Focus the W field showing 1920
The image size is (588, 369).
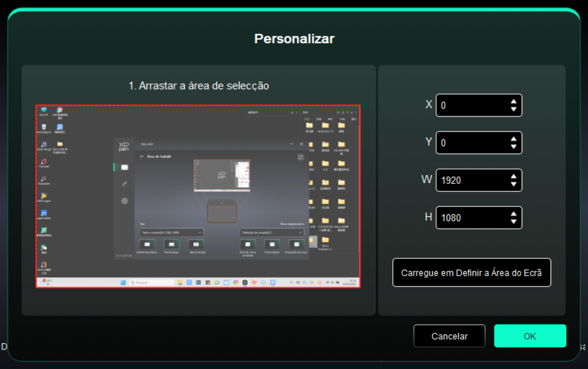tap(470, 180)
